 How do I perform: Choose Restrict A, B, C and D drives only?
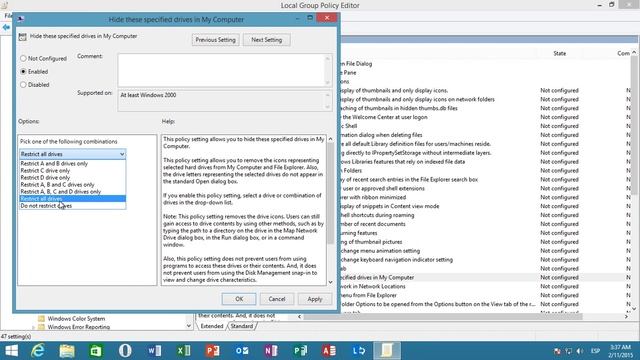(x=73, y=191)
